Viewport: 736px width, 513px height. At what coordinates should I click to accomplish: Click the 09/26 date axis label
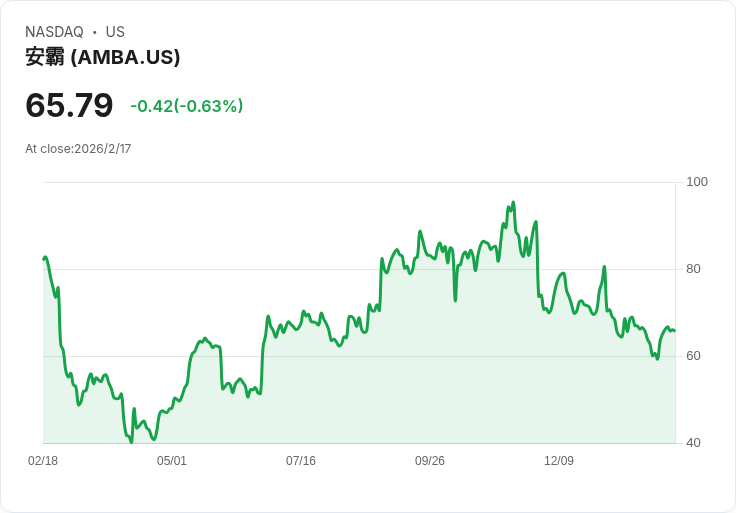tap(430, 461)
